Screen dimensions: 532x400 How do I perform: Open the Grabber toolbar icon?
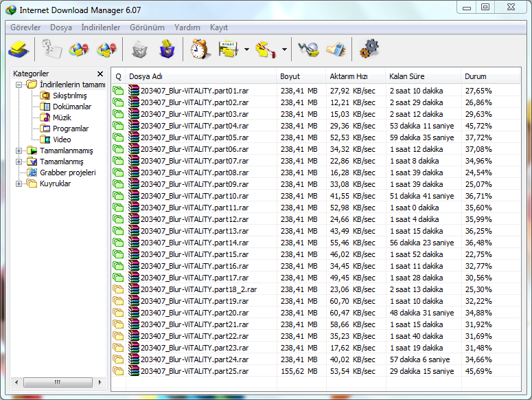(x=308, y=49)
